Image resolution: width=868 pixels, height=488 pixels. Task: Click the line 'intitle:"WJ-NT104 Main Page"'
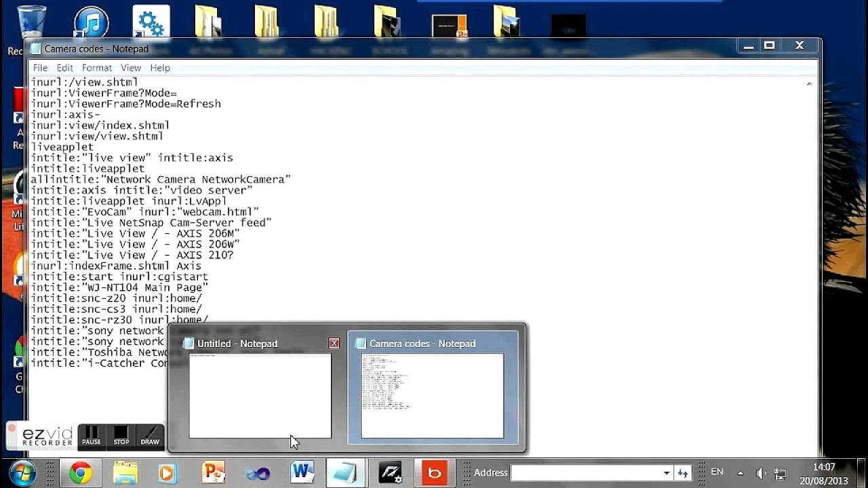[119, 288]
